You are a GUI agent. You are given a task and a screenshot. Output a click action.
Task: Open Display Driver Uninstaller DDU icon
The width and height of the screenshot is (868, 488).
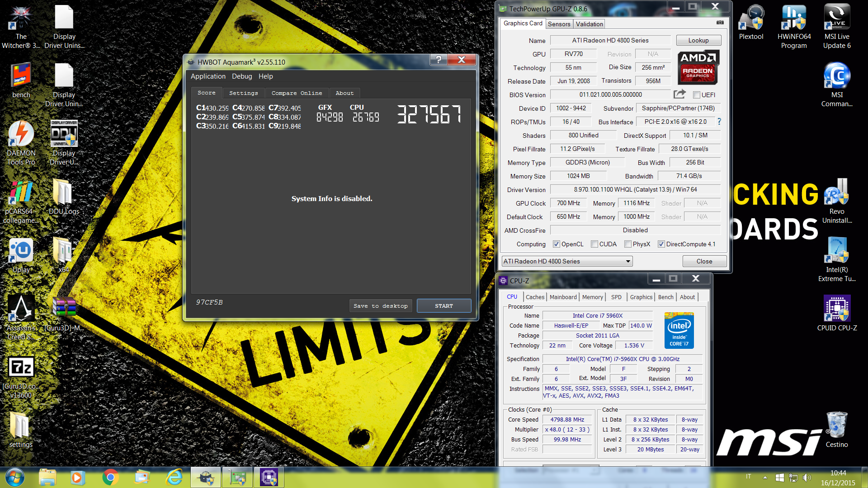(64, 143)
